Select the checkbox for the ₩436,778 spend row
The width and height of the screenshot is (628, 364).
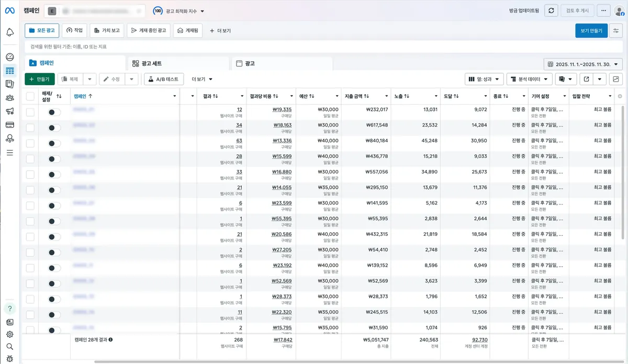click(x=30, y=159)
